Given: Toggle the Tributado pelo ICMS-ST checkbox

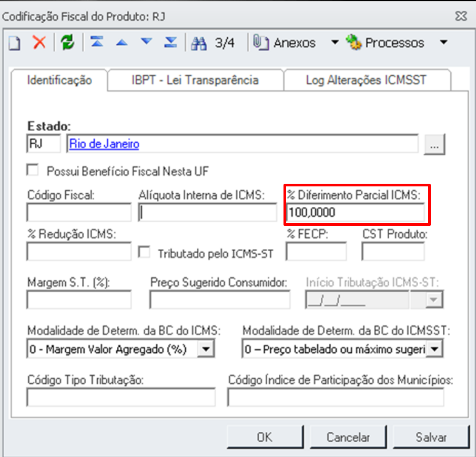Looking at the screenshot, I should (144, 252).
